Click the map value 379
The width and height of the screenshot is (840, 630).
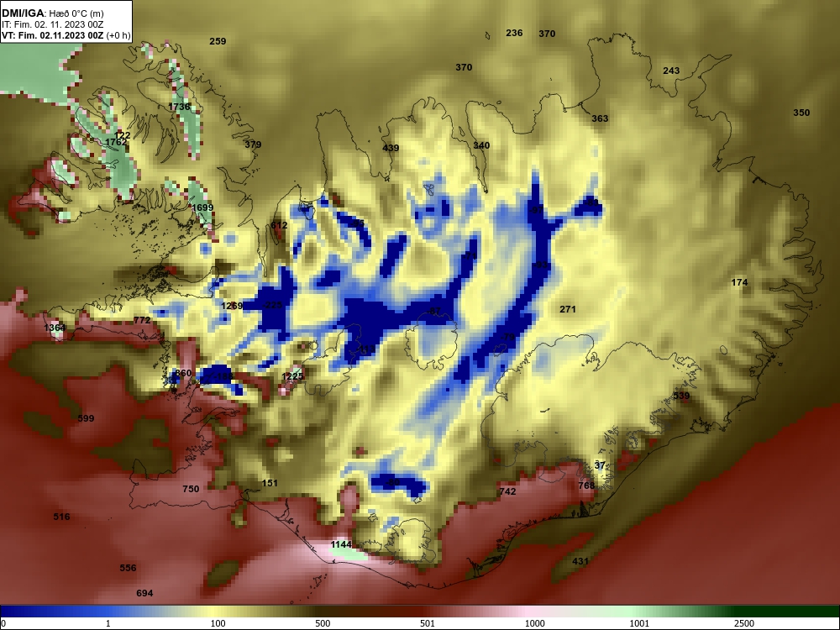click(253, 144)
